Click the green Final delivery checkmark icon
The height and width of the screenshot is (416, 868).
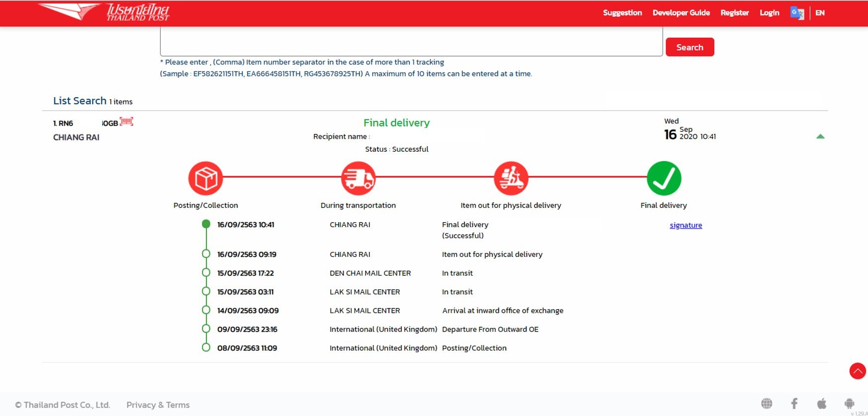pyautogui.click(x=664, y=178)
